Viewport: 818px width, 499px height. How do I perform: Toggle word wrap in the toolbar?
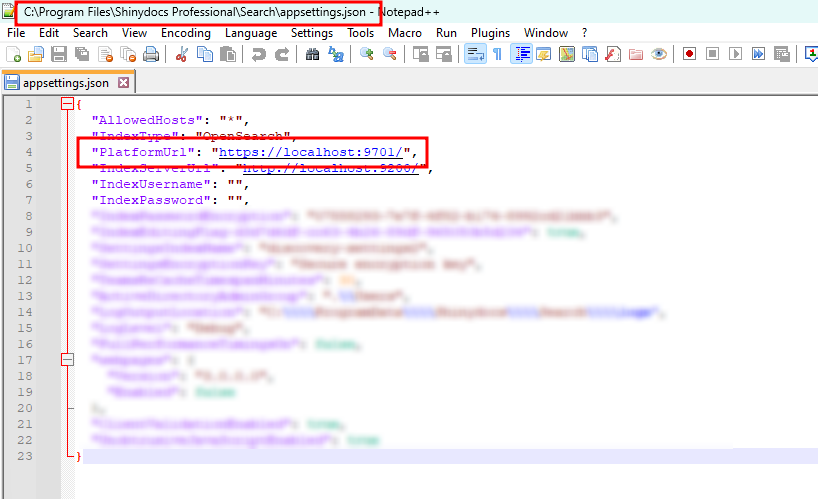click(475, 54)
